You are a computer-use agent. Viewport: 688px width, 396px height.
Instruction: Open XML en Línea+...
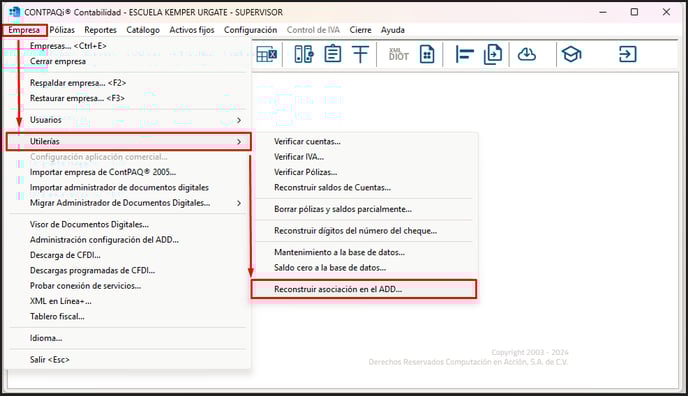coord(128,301)
